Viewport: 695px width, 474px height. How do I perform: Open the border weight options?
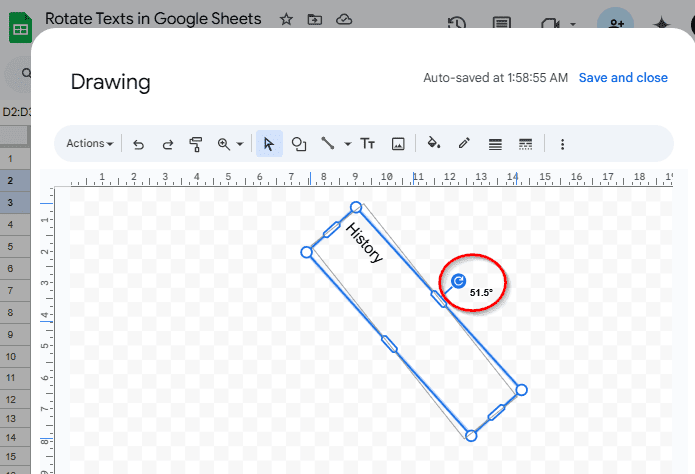[x=494, y=144]
